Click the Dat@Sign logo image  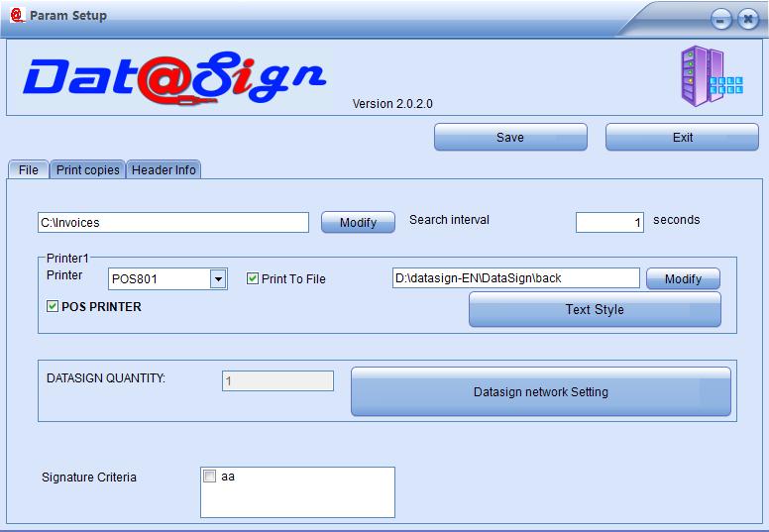(174, 78)
